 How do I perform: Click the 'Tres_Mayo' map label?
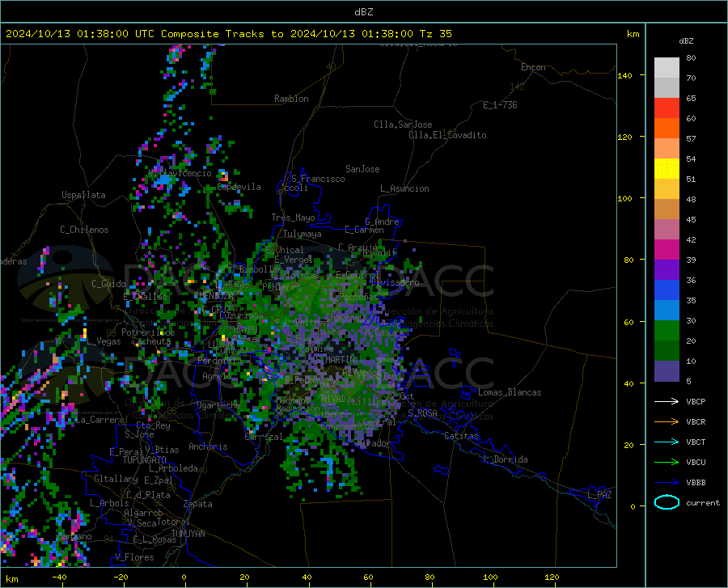293,218
